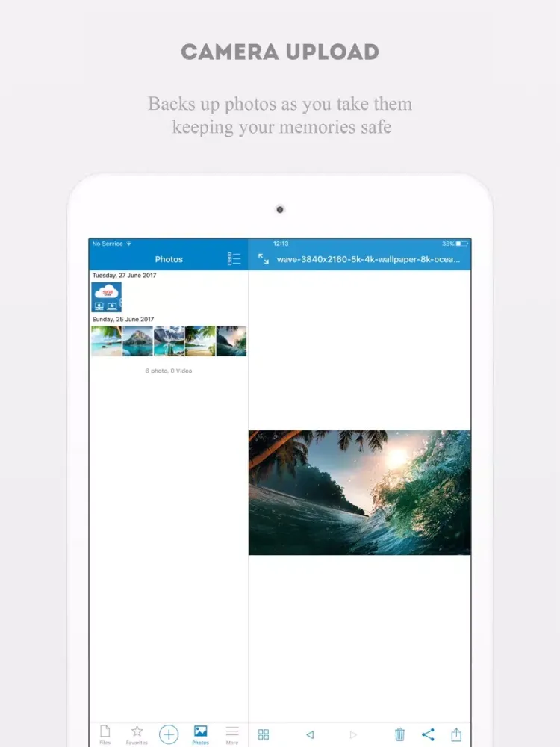Tap the 12:13 clock in status bar
This screenshot has width=560, height=747.
point(281,244)
